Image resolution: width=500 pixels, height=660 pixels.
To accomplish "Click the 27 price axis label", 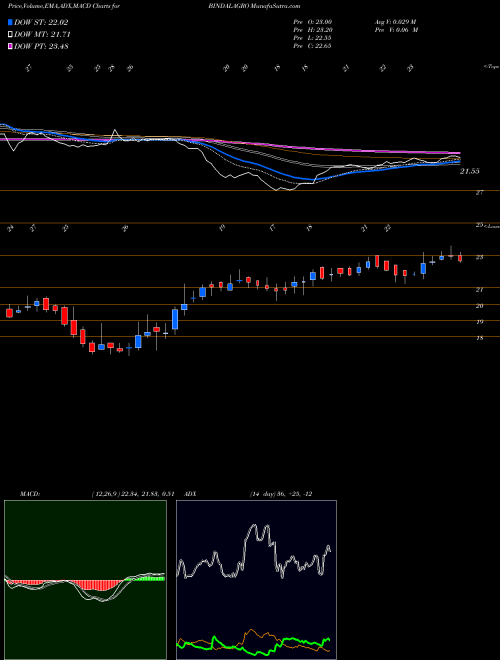I will click(x=479, y=193).
